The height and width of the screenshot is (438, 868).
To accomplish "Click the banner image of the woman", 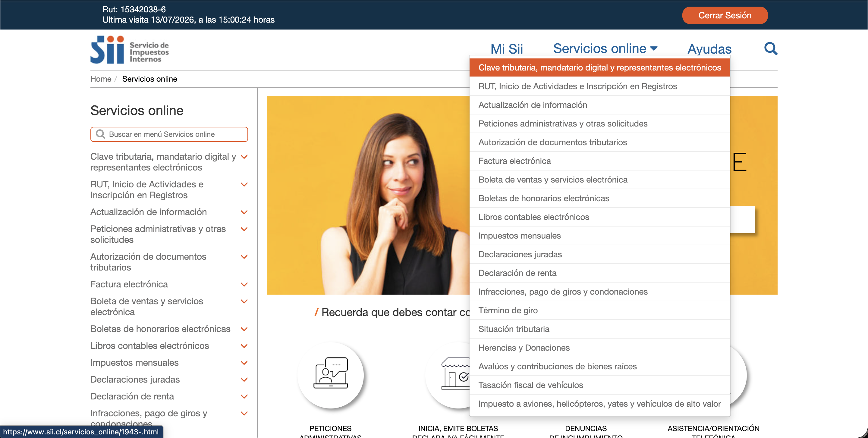I will point(368,195).
